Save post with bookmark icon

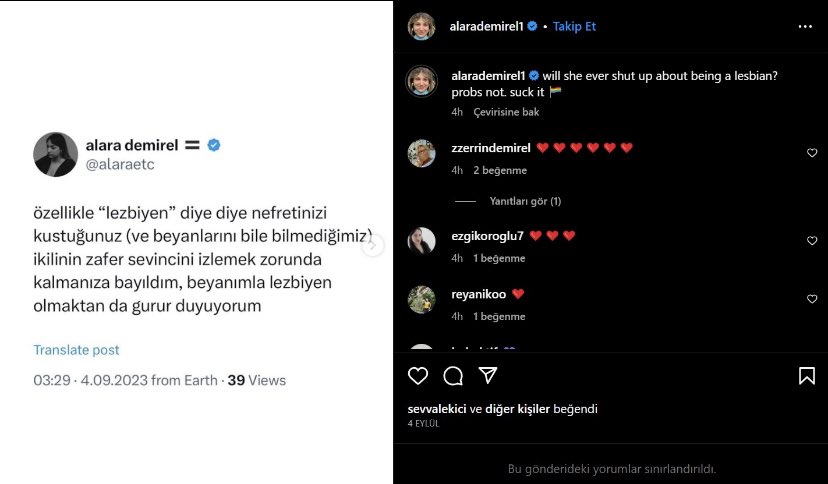click(x=806, y=376)
